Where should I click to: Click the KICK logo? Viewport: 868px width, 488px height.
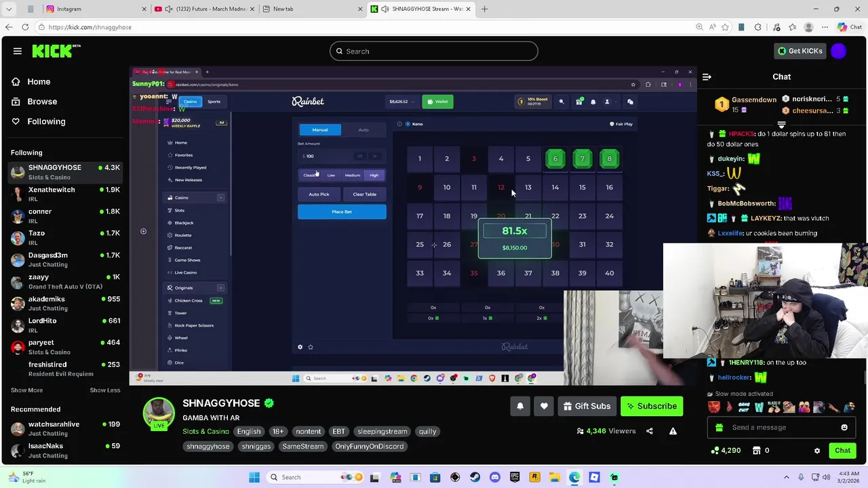pyautogui.click(x=56, y=51)
